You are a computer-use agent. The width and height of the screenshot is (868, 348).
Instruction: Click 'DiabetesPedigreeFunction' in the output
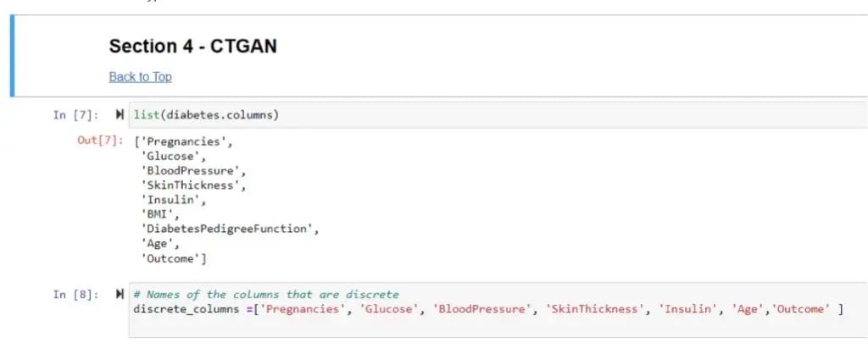229,229
